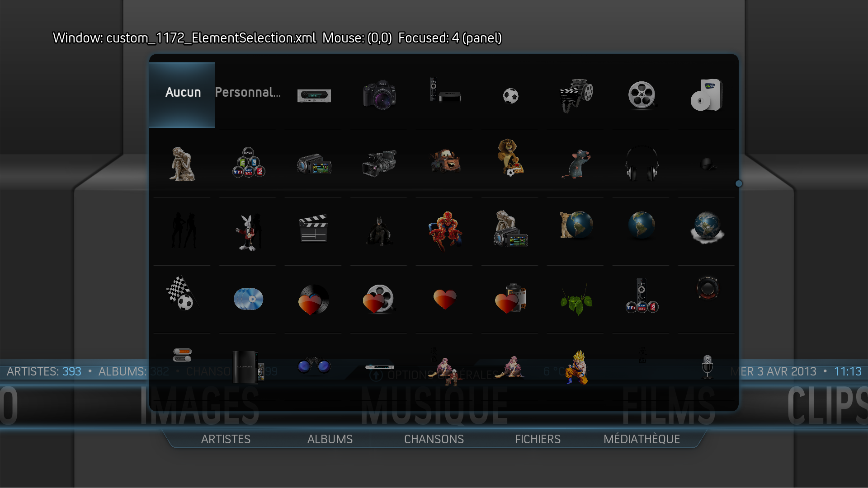Open the ALBUMS submenu item
Viewport: 868px width, 488px height.
coord(330,439)
